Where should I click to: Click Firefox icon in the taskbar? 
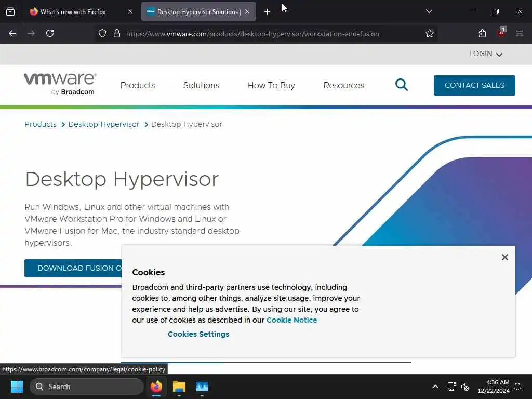tap(156, 387)
